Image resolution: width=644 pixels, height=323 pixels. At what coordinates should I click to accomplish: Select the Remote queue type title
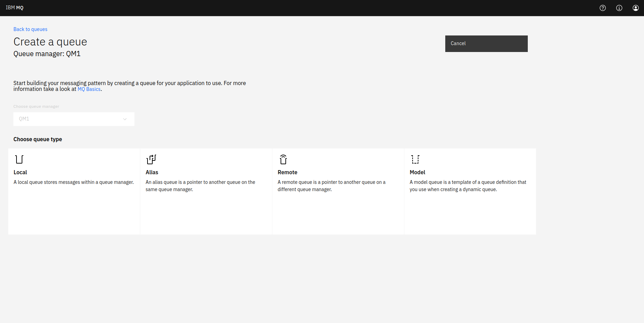(x=287, y=172)
